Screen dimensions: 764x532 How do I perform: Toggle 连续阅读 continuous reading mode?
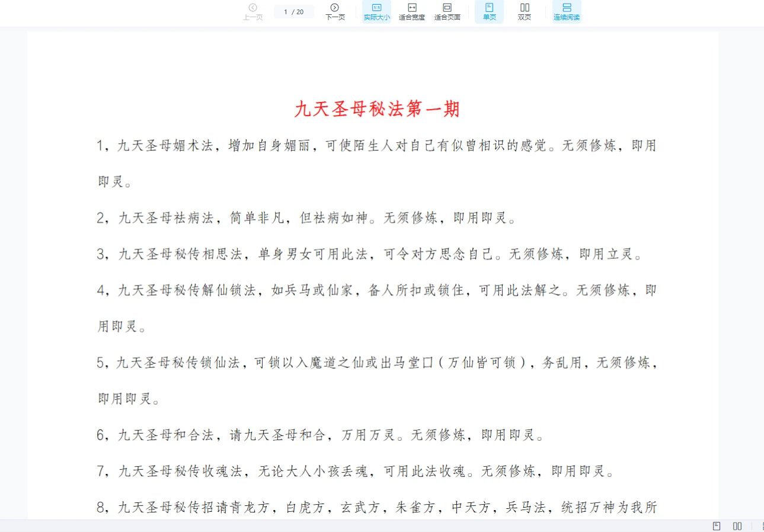[567, 11]
